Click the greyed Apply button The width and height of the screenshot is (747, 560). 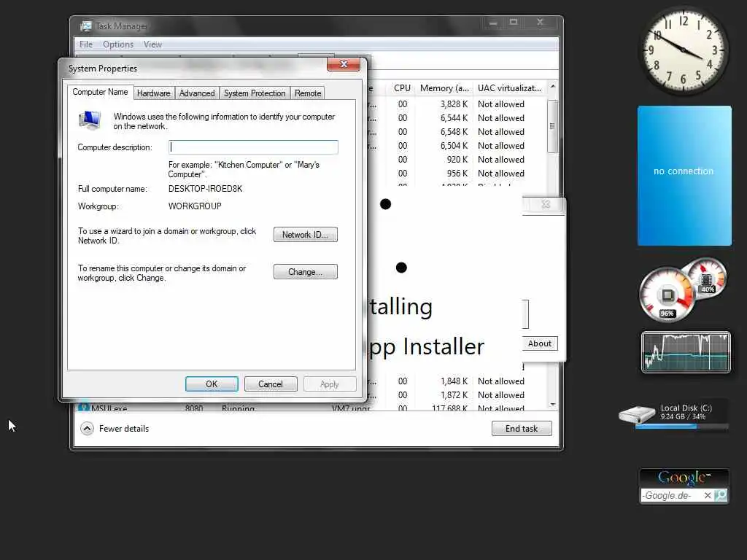pos(330,384)
